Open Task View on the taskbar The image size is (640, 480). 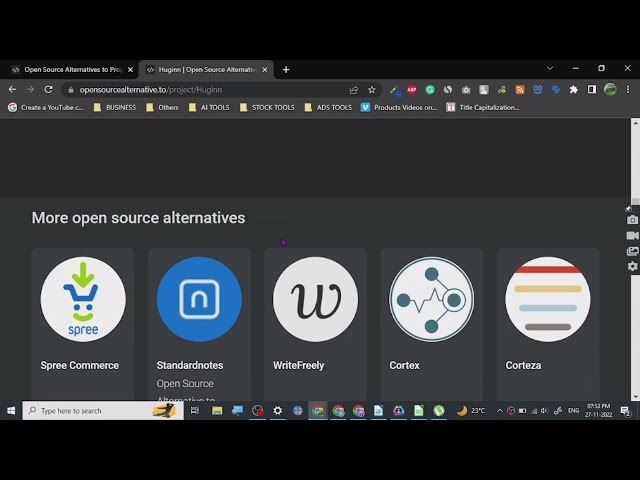[195, 411]
